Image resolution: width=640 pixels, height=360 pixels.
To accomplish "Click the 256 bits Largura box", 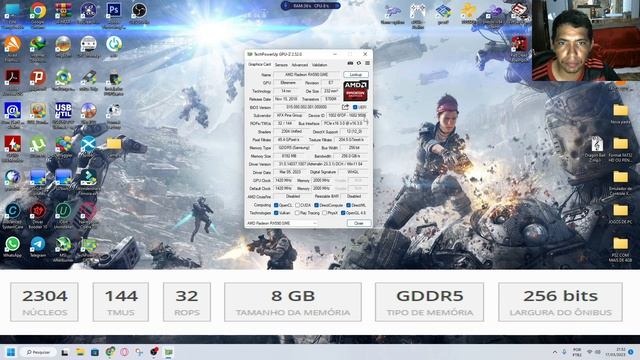I will tap(560, 302).
